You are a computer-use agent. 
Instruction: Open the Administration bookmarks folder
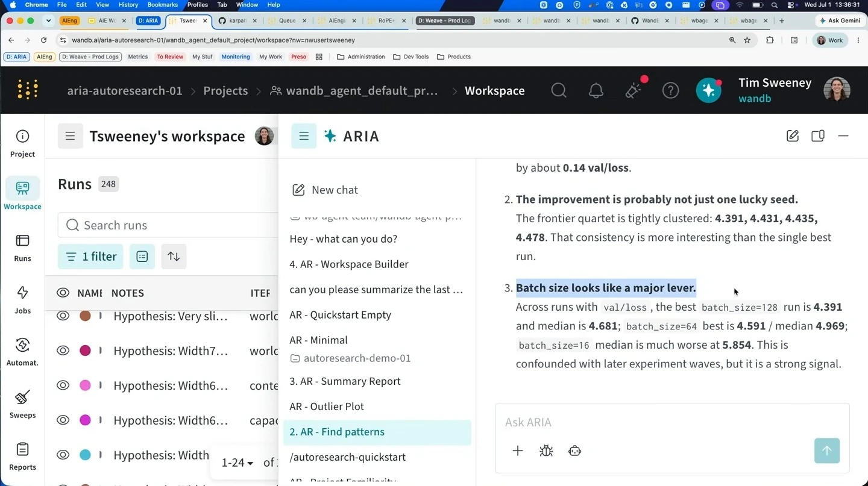(360, 57)
